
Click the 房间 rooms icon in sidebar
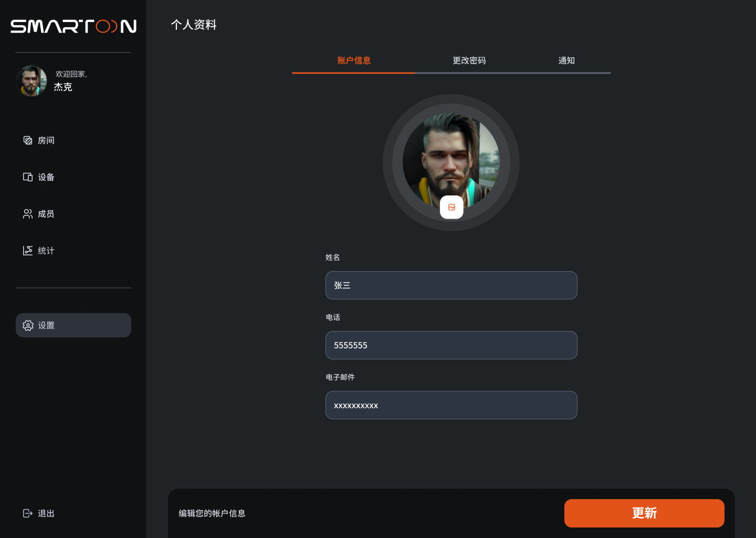click(x=28, y=140)
